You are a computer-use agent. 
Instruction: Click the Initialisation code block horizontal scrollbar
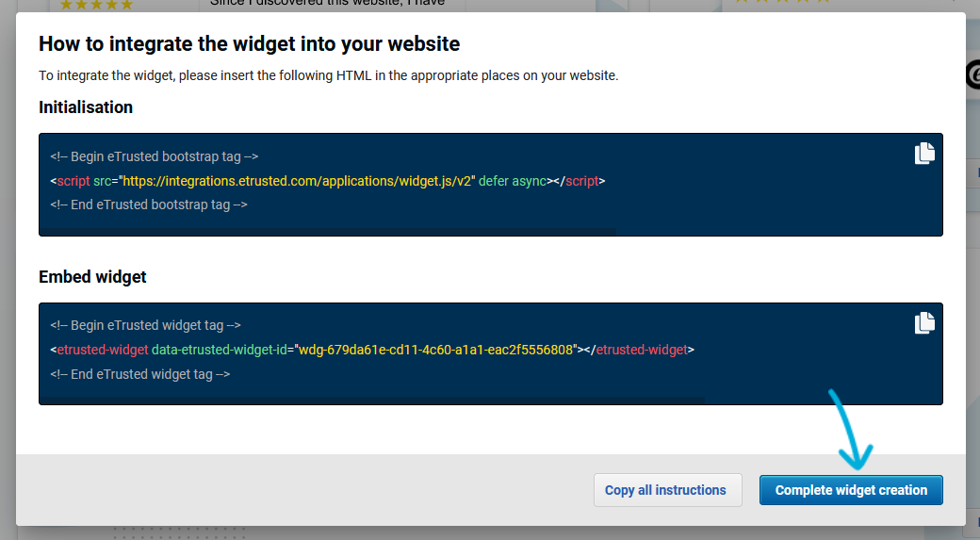pos(328,231)
